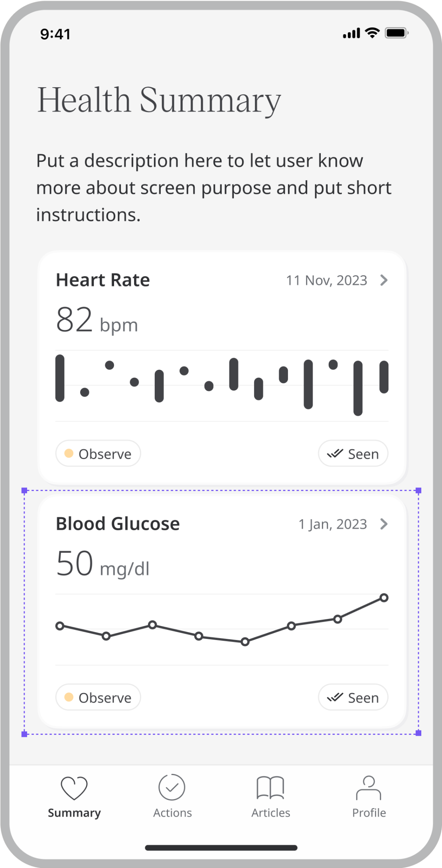
Task: Click the Wi-Fi status icon
Action: coord(373,33)
